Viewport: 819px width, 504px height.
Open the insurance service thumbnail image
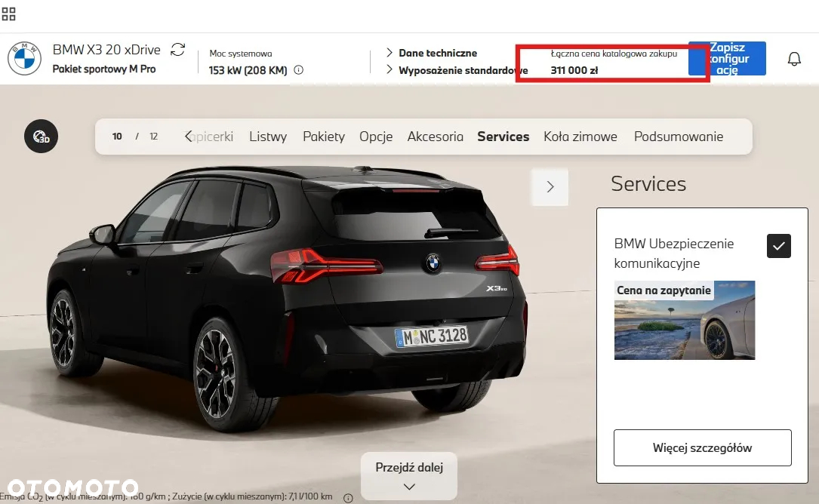(684, 320)
